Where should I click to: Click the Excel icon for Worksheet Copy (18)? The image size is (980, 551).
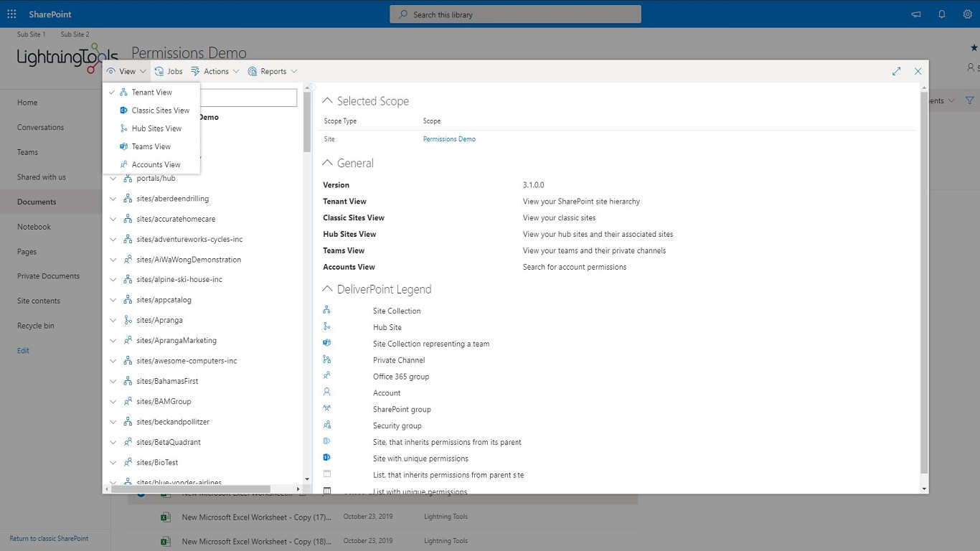click(165, 541)
